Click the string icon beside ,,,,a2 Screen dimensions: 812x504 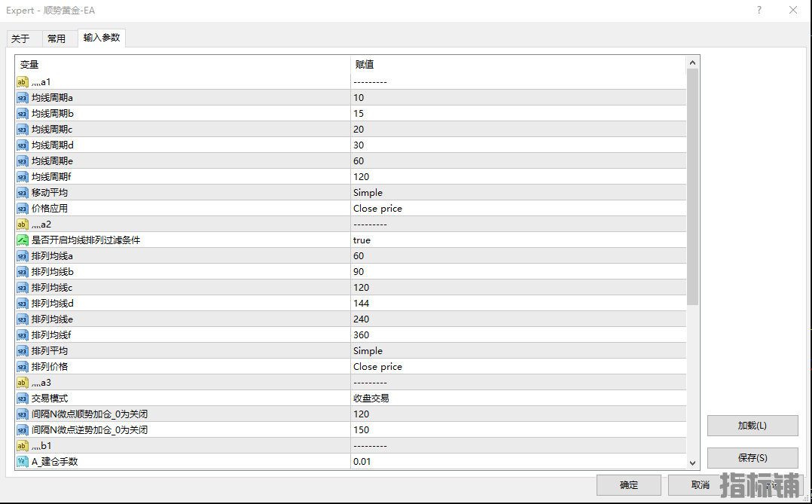point(23,225)
